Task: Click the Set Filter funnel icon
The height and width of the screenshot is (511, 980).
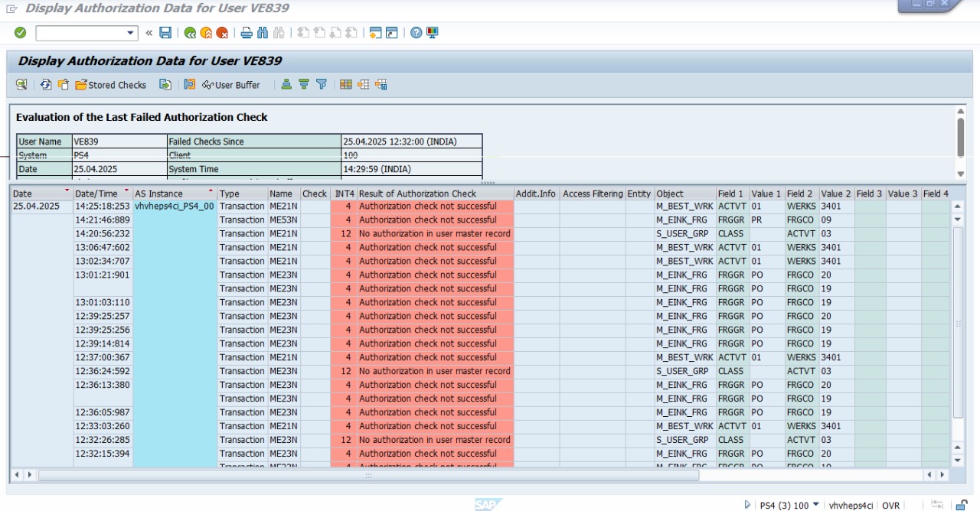Action: (x=322, y=84)
